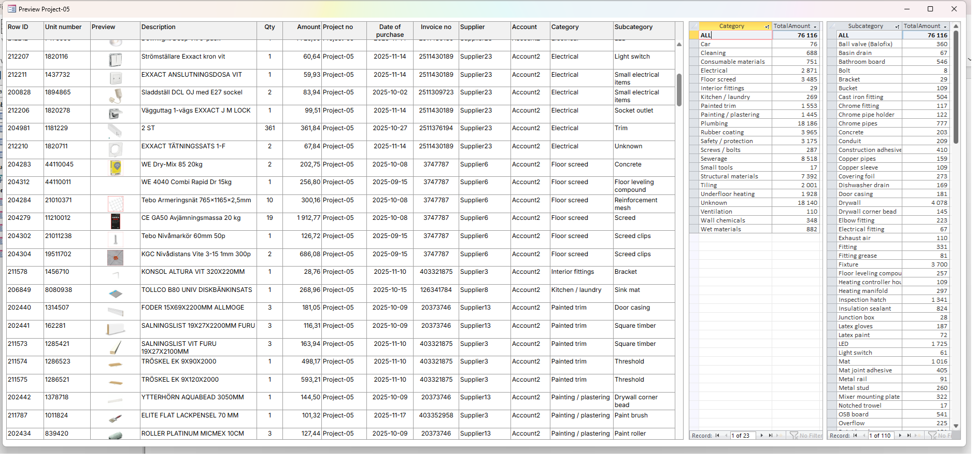The image size is (980, 461).
Task: Go to next record in Subcategory list navigator
Action: (x=900, y=436)
